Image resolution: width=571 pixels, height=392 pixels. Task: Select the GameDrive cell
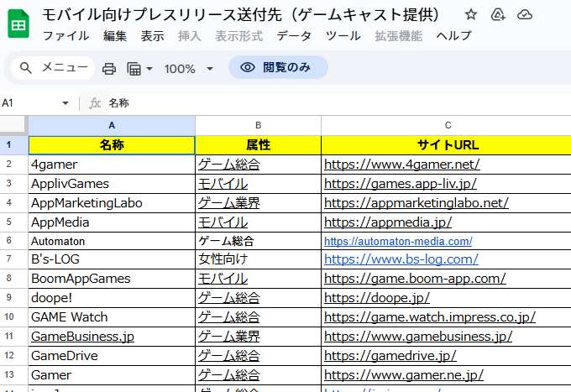click(112, 356)
